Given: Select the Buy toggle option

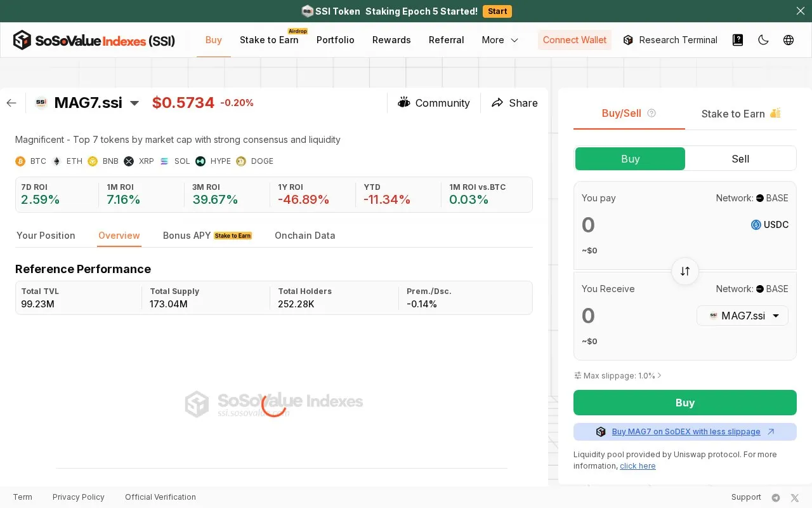Looking at the screenshot, I should pyautogui.click(x=630, y=159).
